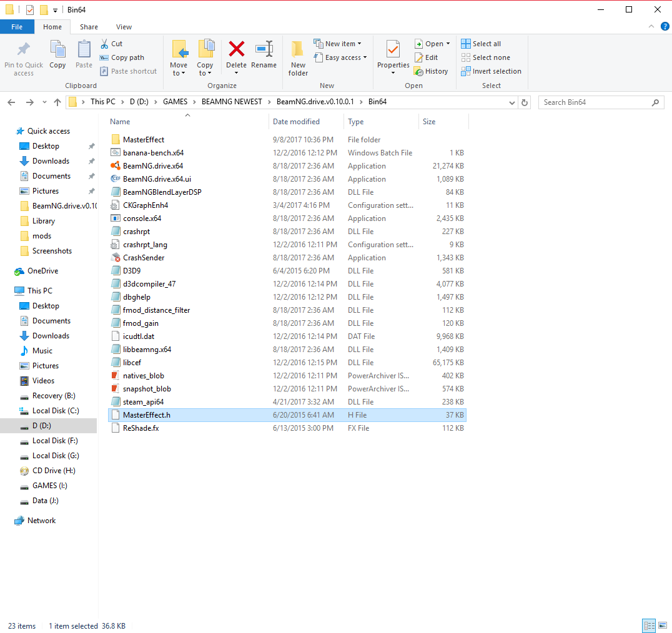Expand address bar history dropdown
This screenshot has height=633, width=672.
pyautogui.click(x=511, y=103)
